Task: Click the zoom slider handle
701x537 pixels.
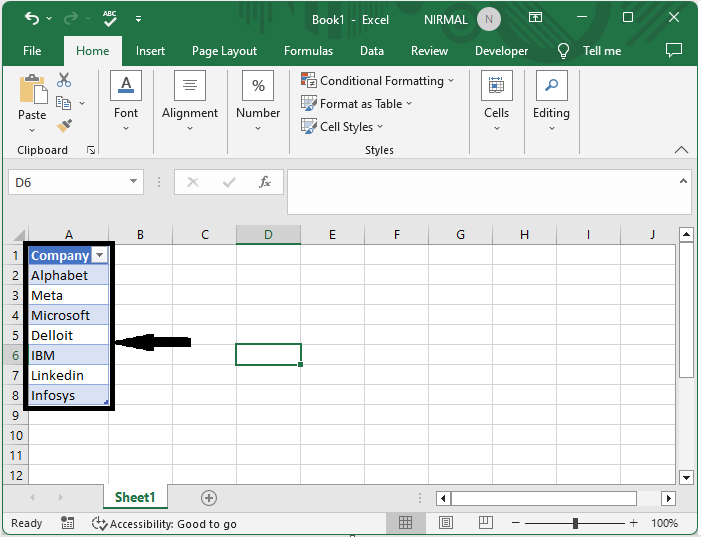Action: (575, 523)
